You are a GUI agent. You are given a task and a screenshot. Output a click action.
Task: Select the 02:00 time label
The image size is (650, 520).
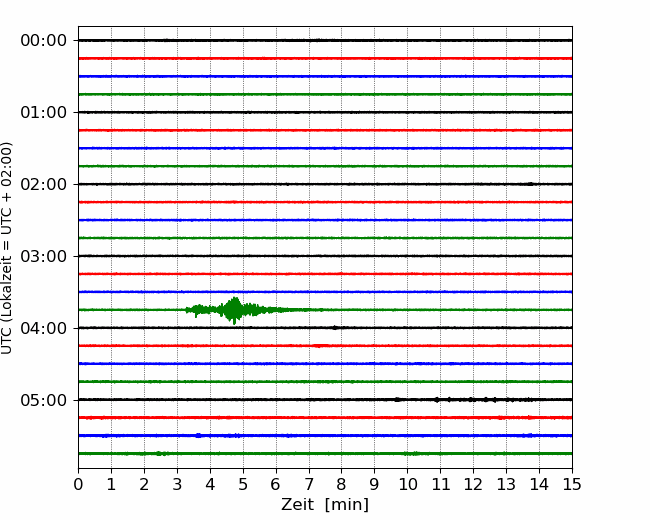point(44,184)
